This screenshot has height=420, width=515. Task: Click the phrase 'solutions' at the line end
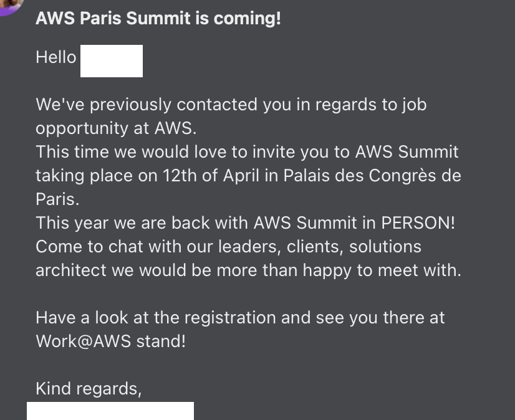pos(385,247)
